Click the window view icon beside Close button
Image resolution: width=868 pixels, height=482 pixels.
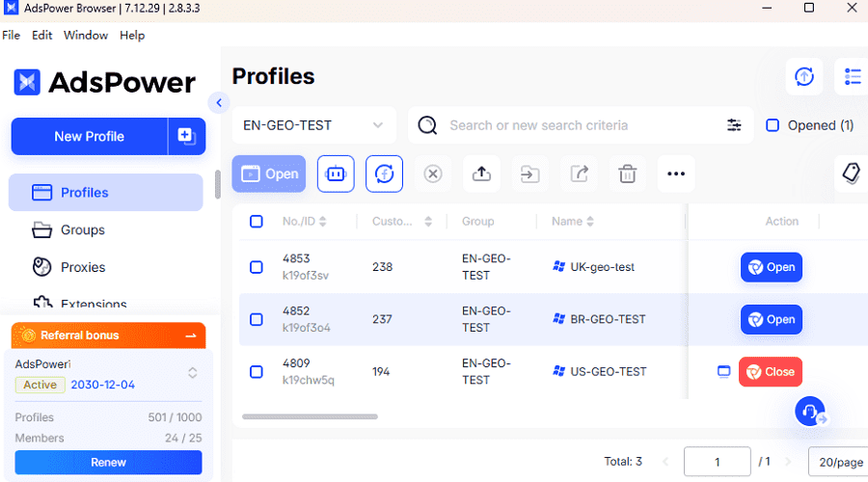point(723,371)
